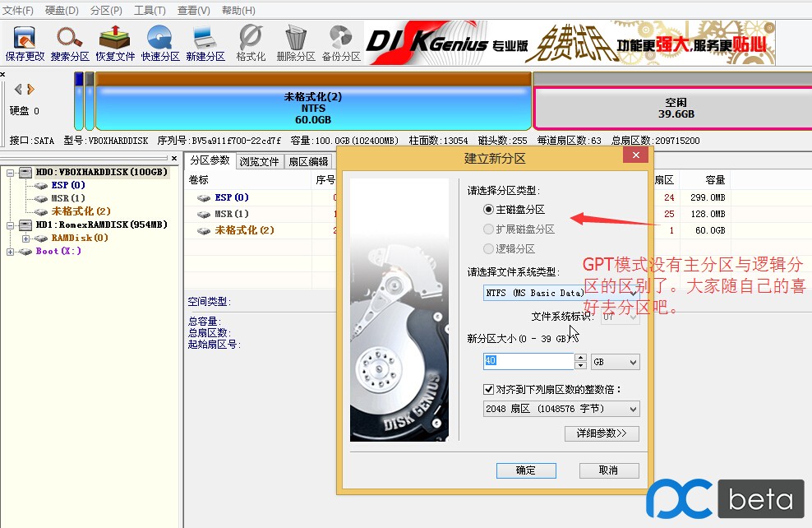Image resolution: width=812 pixels, height=528 pixels.
Task: Click the partition size stepper up arrow
Action: pos(581,357)
